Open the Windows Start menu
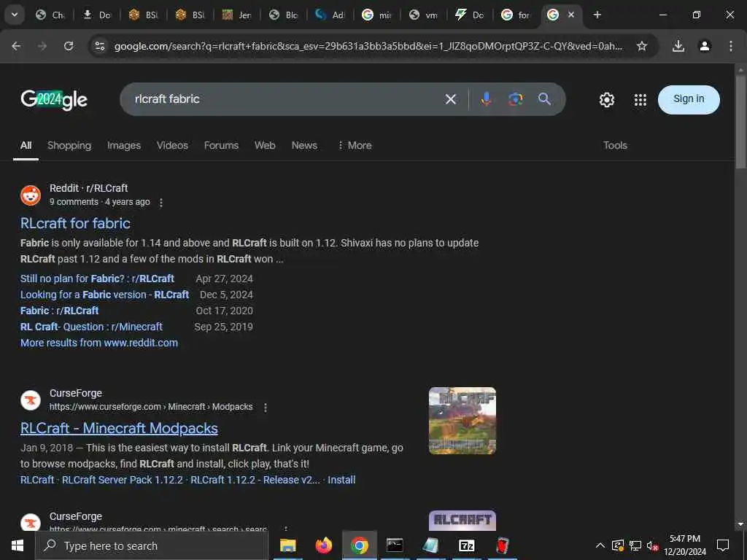The height and width of the screenshot is (560, 747). coord(18,545)
